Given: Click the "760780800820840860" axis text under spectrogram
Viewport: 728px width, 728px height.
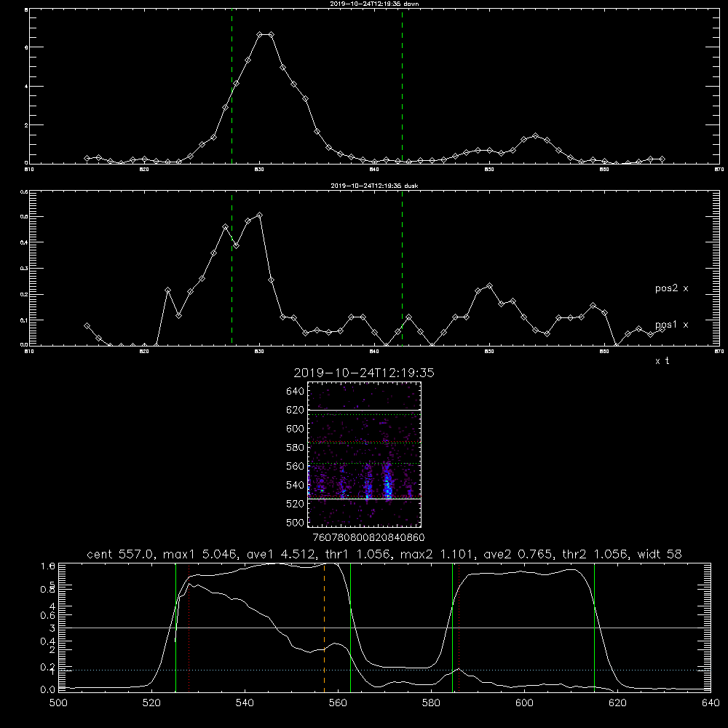Looking at the screenshot, I should click(368, 537).
